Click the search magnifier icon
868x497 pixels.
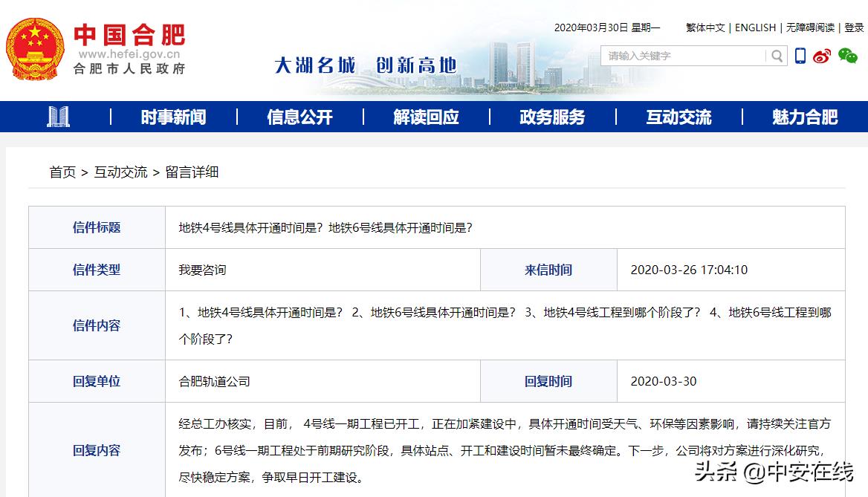[x=777, y=56]
